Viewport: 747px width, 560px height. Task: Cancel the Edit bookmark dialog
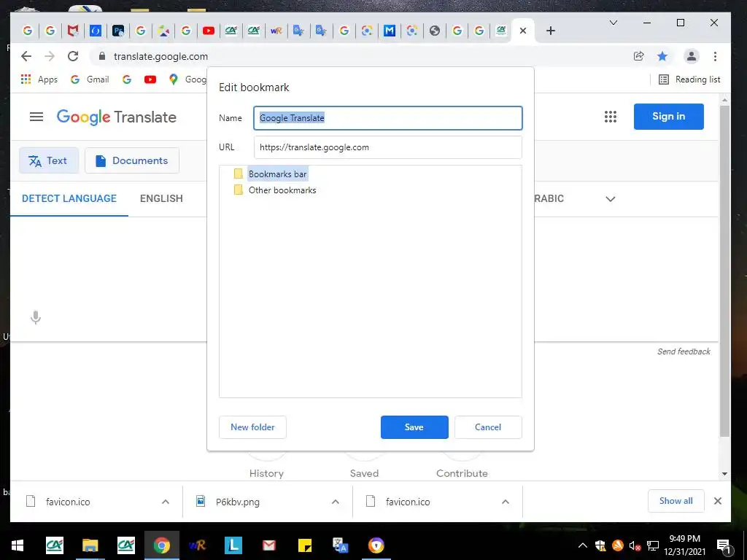(488, 427)
